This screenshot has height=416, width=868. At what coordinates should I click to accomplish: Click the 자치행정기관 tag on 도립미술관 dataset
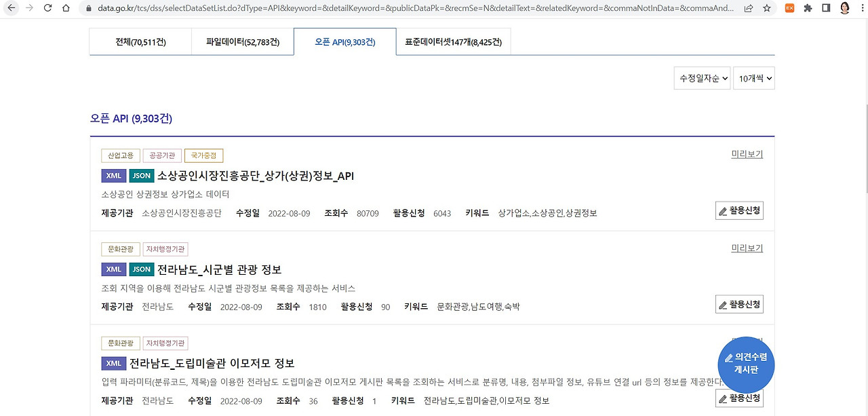[165, 343]
